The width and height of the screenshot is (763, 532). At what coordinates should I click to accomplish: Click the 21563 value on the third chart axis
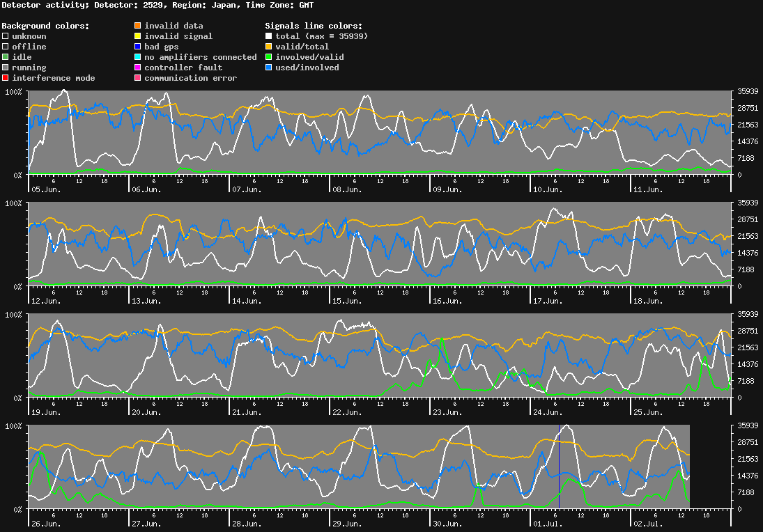pyautogui.click(x=748, y=347)
